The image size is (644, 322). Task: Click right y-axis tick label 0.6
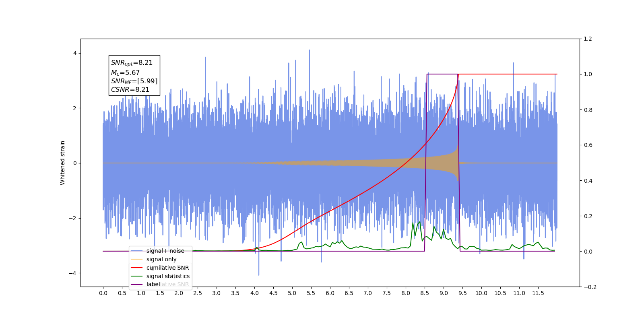click(588, 145)
